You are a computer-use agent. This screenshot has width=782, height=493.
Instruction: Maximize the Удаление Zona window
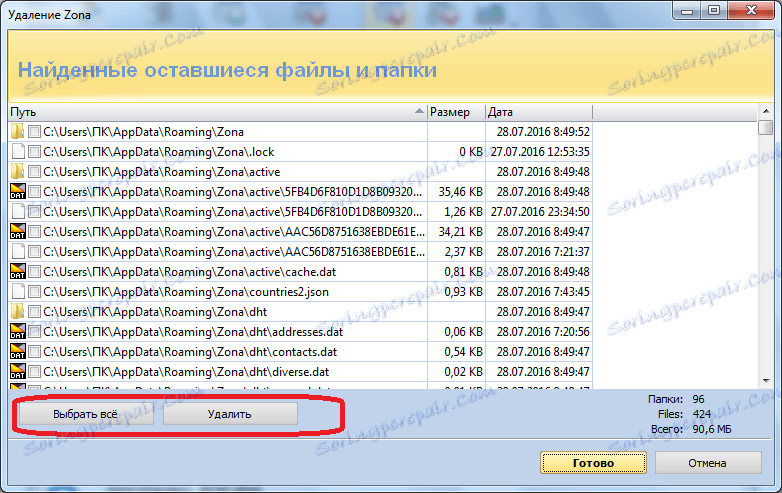point(714,10)
